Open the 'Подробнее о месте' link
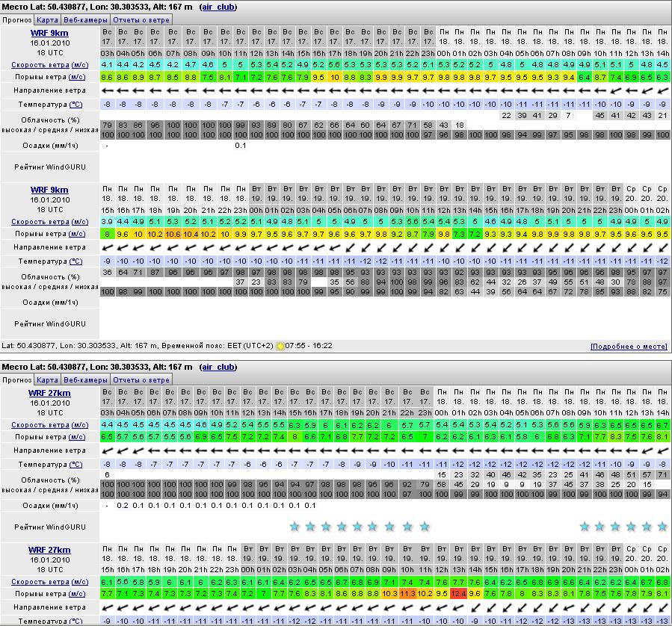672x626 pixels. point(629,347)
